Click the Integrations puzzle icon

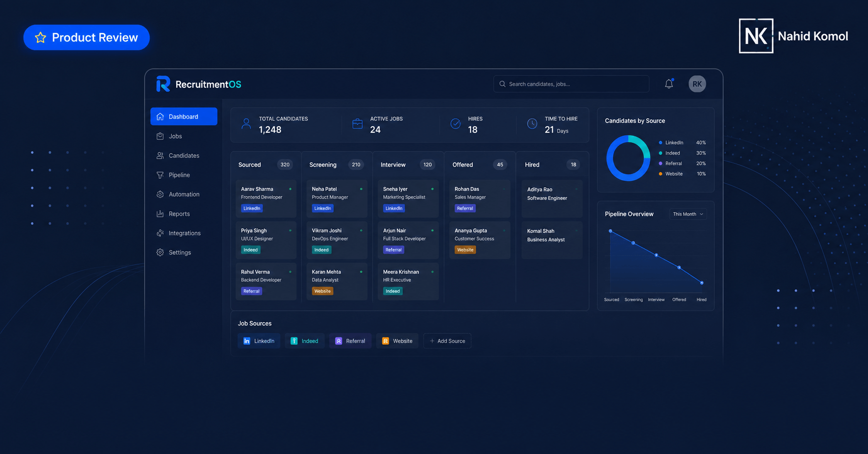point(160,233)
